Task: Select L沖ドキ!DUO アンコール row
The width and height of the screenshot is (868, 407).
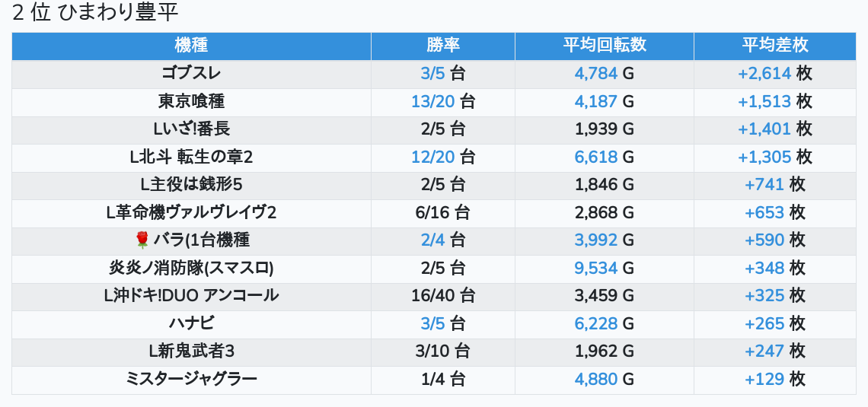Action: coord(191,296)
